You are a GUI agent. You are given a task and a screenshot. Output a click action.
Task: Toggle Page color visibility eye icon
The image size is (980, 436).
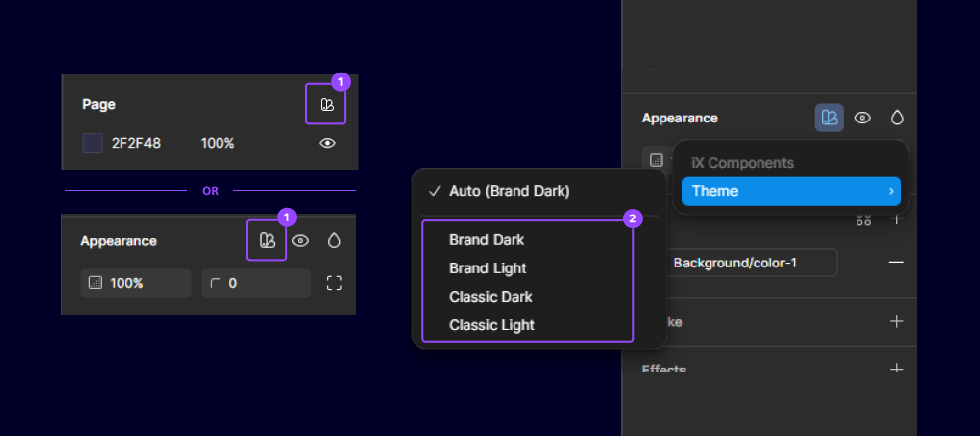coord(328,143)
